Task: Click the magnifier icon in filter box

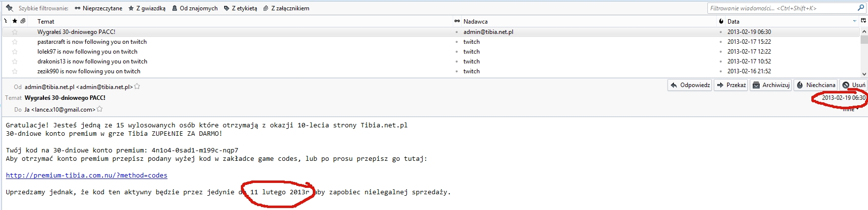Action: click(x=861, y=8)
